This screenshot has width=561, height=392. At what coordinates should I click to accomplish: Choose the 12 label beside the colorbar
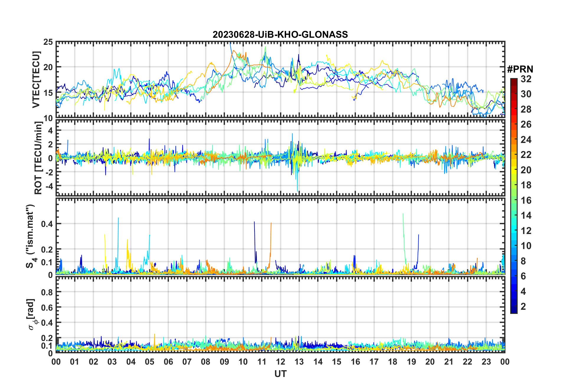point(526,231)
